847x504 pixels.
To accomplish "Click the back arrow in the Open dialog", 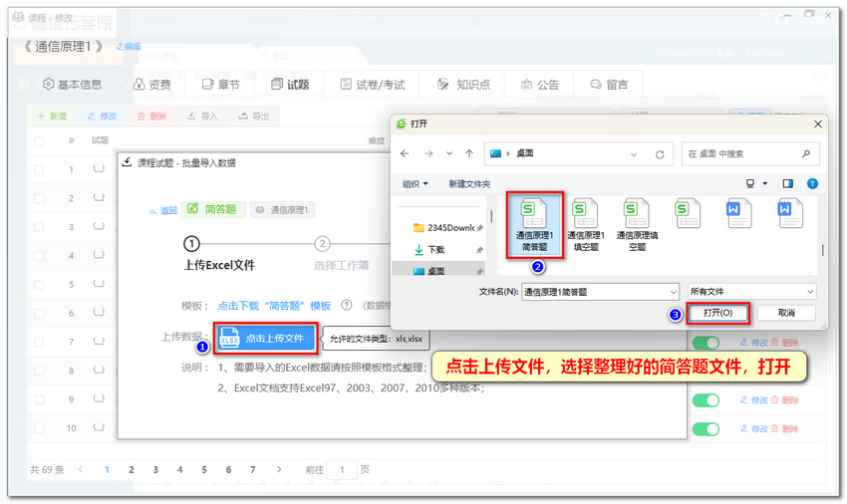I will 405,154.
